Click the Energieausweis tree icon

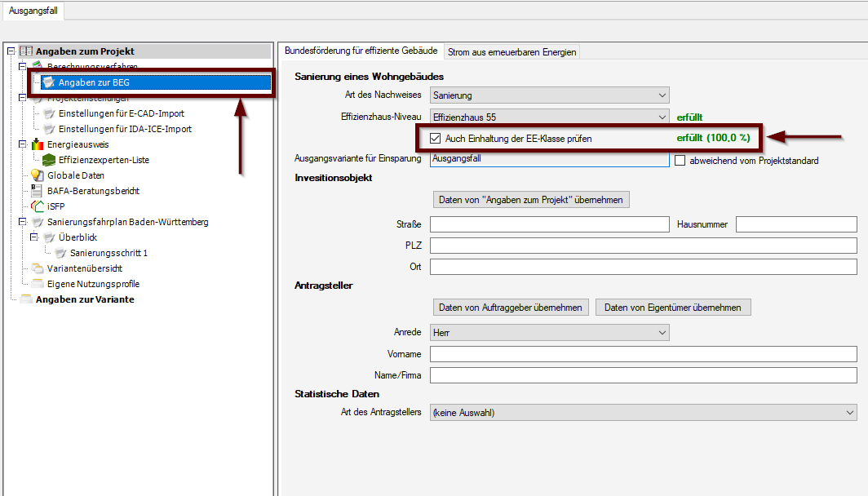tap(37, 144)
